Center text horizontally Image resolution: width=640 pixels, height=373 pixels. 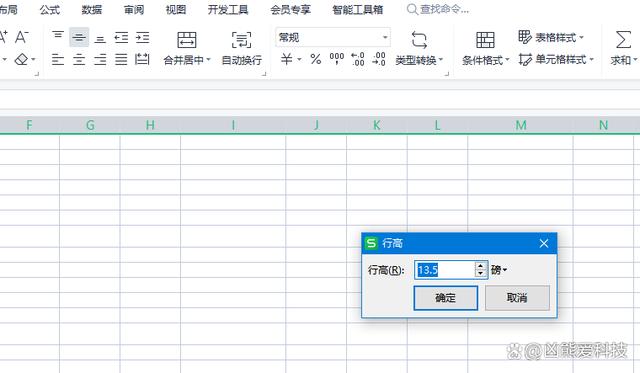click(79, 60)
